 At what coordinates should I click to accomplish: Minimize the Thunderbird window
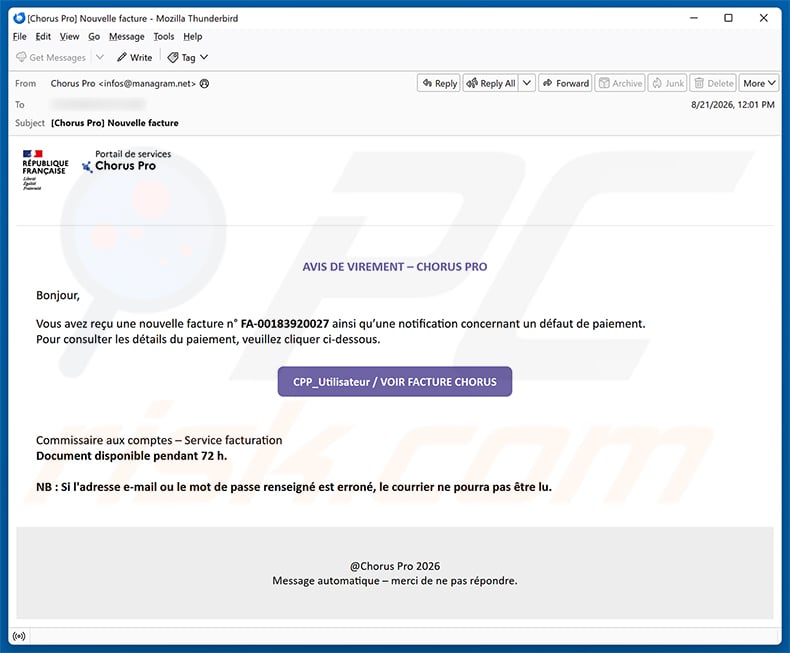click(694, 18)
